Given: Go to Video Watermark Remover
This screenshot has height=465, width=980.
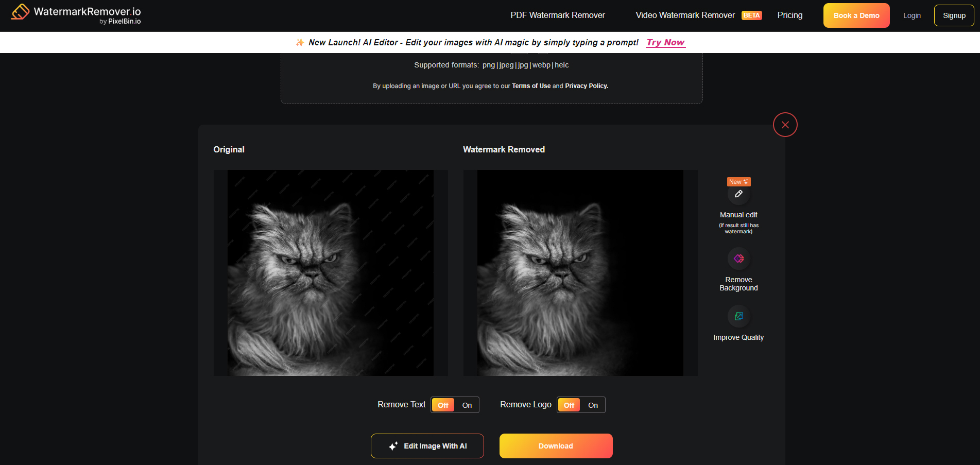Looking at the screenshot, I should point(685,15).
